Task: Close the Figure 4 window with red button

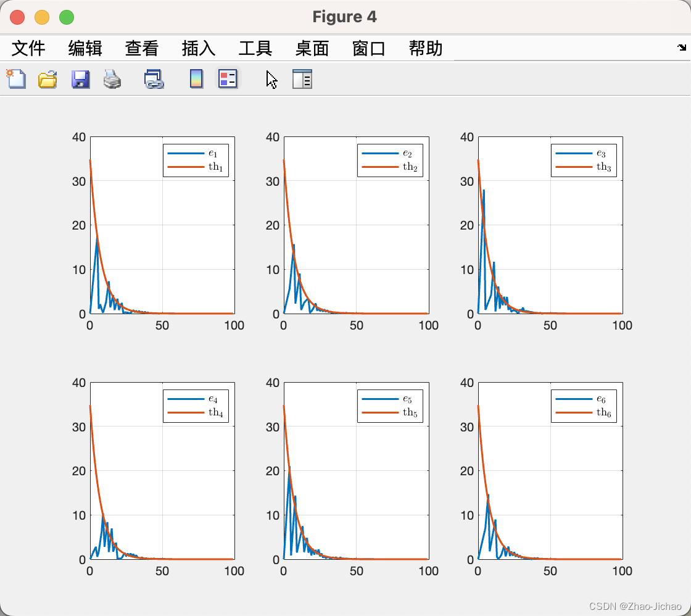Action: point(18,17)
